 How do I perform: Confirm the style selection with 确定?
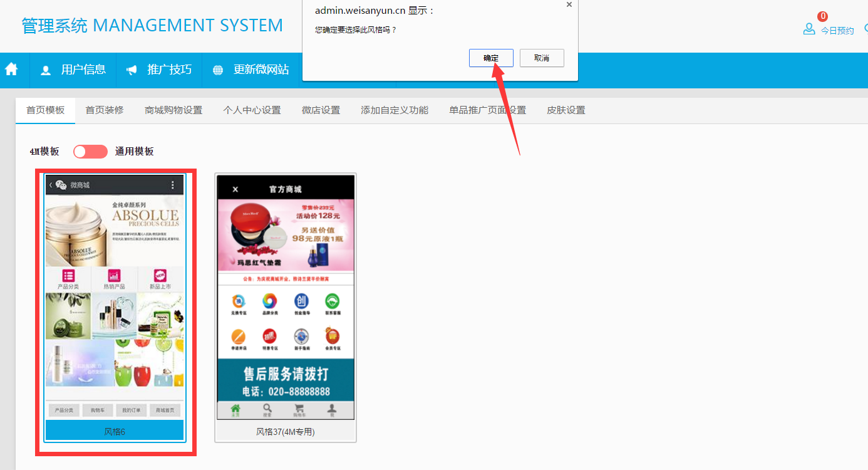pos(491,58)
